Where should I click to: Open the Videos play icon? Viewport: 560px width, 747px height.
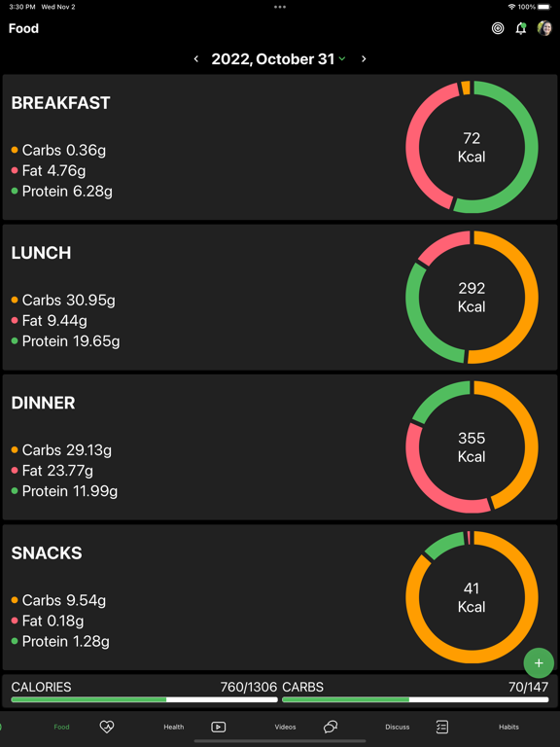(x=218, y=727)
